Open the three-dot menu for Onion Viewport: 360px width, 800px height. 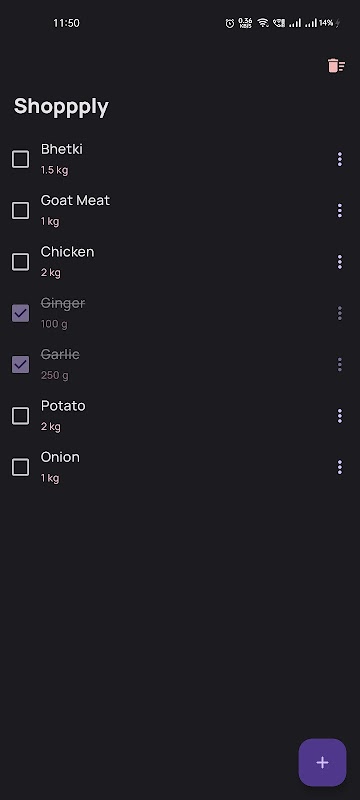click(x=340, y=467)
